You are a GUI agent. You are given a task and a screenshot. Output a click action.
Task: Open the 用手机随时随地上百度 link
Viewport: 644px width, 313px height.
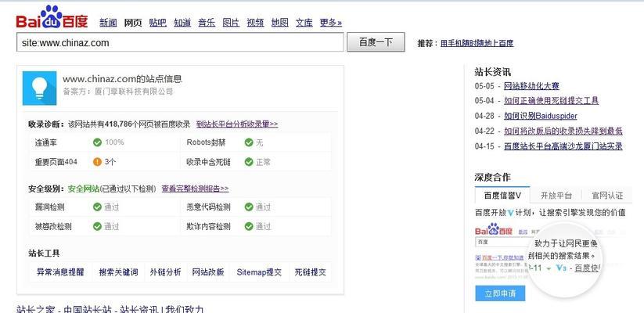[x=477, y=43]
